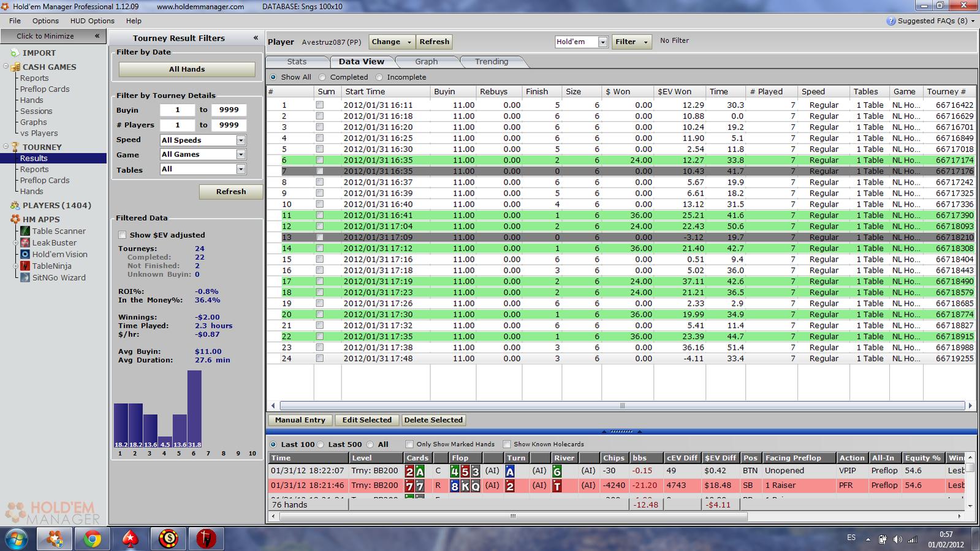The width and height of the screenshot is (980, 551).
Task: Select the Last 500 hands radio
Action: [321, 444]
